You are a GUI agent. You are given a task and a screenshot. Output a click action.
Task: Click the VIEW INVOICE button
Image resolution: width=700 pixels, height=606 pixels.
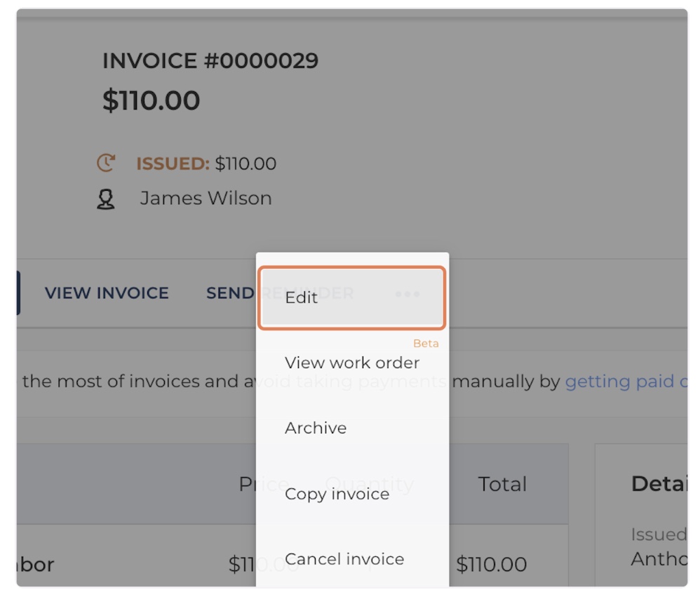[x=107, y=293]
